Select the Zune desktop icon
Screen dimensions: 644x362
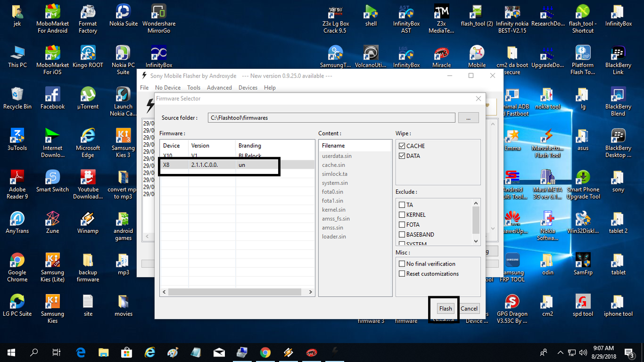coord(52,222)
